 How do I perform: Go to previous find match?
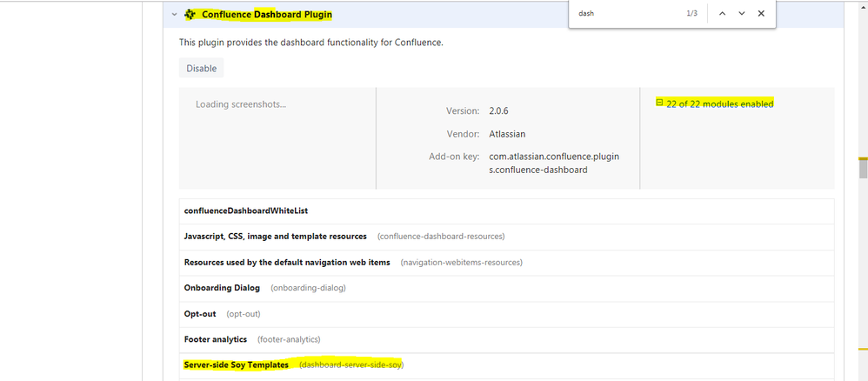pyautogui.click(x=722, y=13)
